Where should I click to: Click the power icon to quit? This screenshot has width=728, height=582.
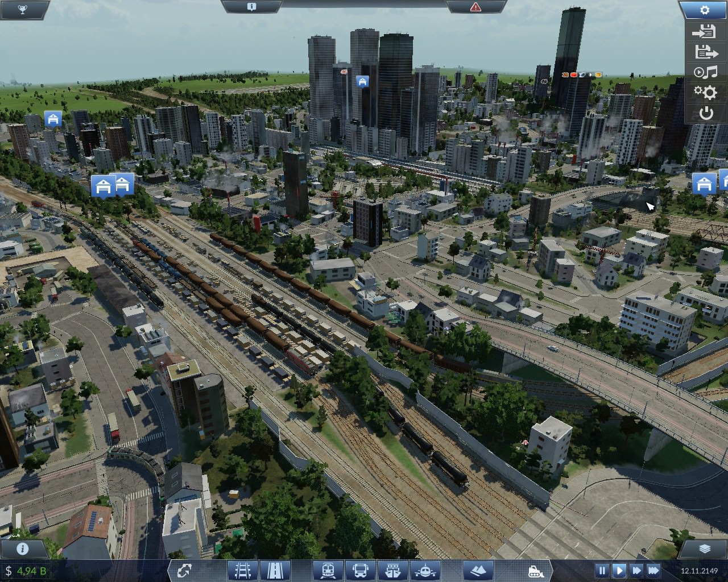706,113
